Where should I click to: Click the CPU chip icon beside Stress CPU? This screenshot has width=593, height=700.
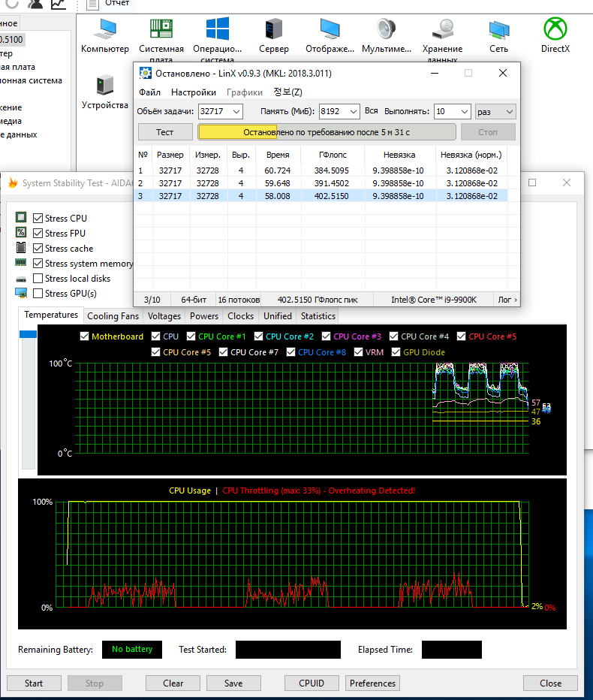20,217
